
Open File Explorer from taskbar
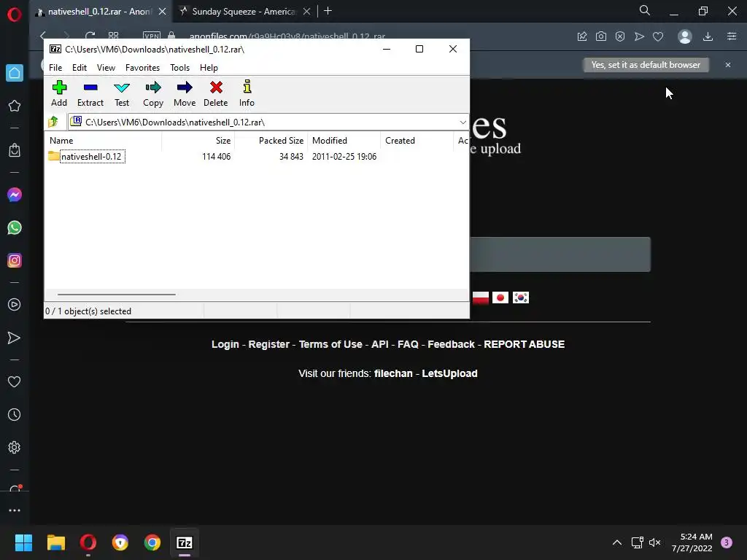point(55,542)
